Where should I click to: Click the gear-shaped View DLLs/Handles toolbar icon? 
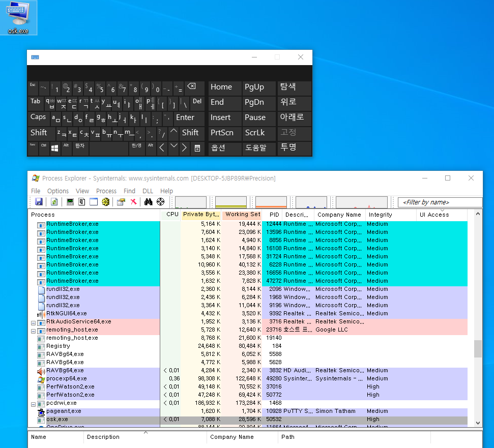point(105,202)
